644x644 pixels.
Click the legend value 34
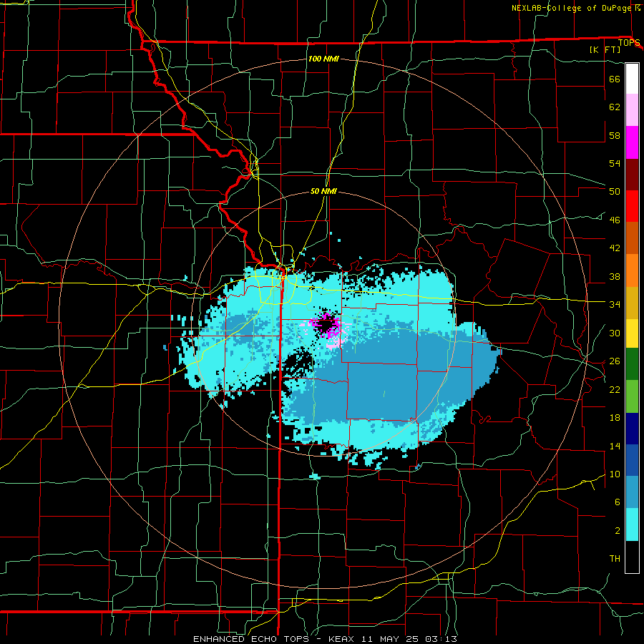click(615, 305)
